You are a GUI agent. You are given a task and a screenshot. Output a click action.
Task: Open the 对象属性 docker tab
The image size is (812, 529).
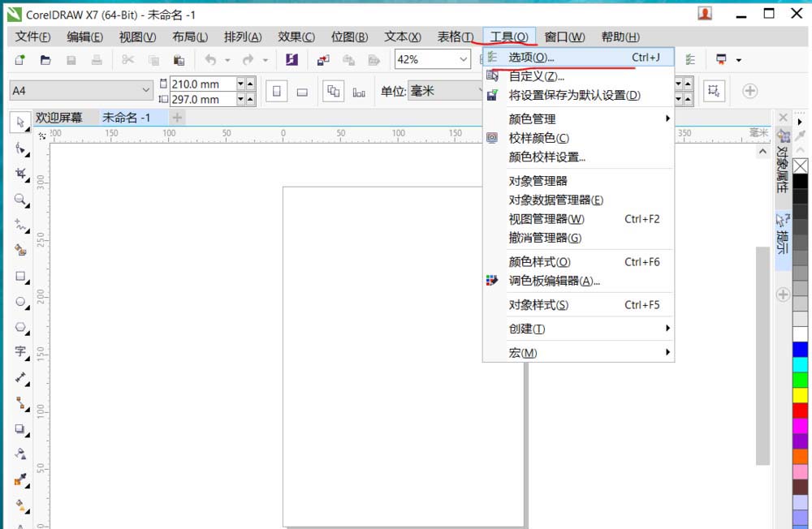tap(783, 163)
